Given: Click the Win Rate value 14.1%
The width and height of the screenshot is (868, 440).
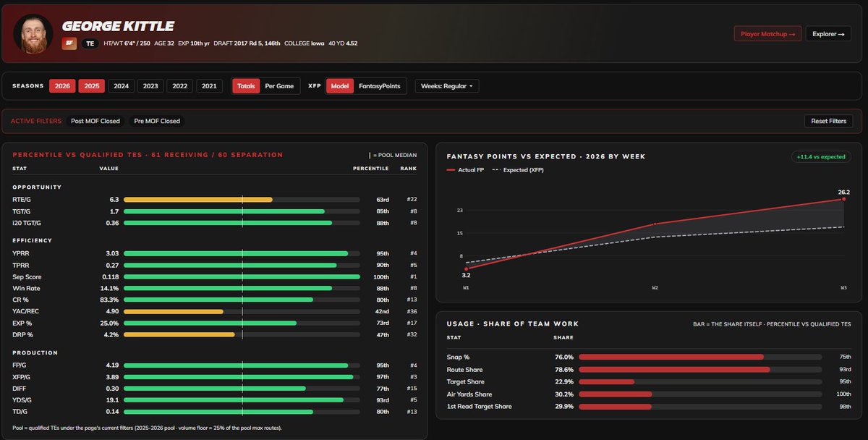Looking at the screenshot, I should [x=109, y=288].
